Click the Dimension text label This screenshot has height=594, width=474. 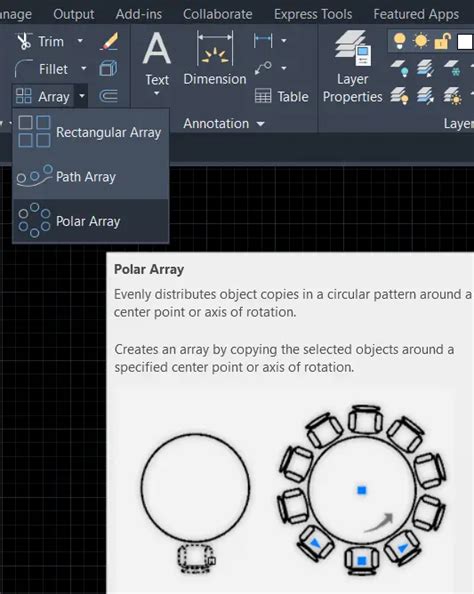click(215, 79)
